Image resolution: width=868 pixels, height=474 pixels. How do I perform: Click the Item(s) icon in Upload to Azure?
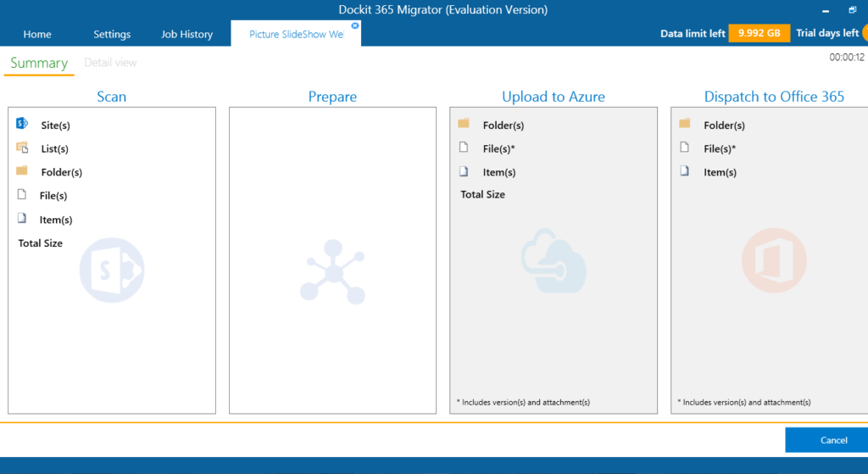(464, 171)
